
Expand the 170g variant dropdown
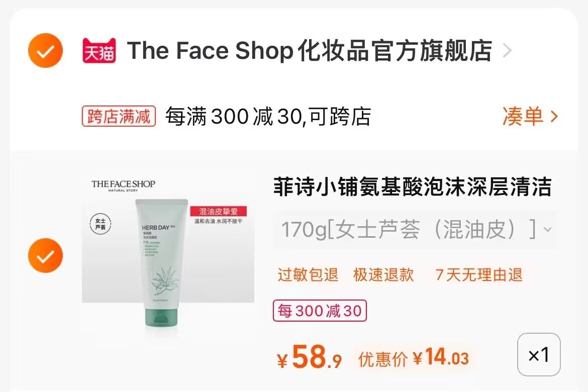coord(416,229)
